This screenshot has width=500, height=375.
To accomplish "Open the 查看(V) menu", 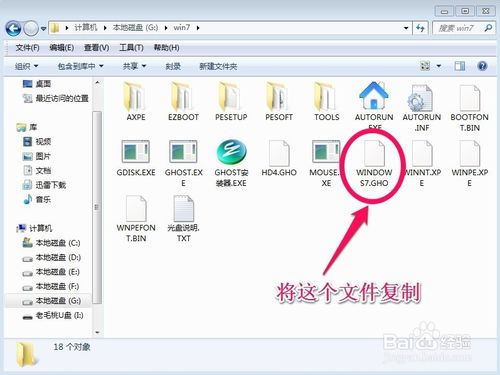I will (x=96, y=48).
